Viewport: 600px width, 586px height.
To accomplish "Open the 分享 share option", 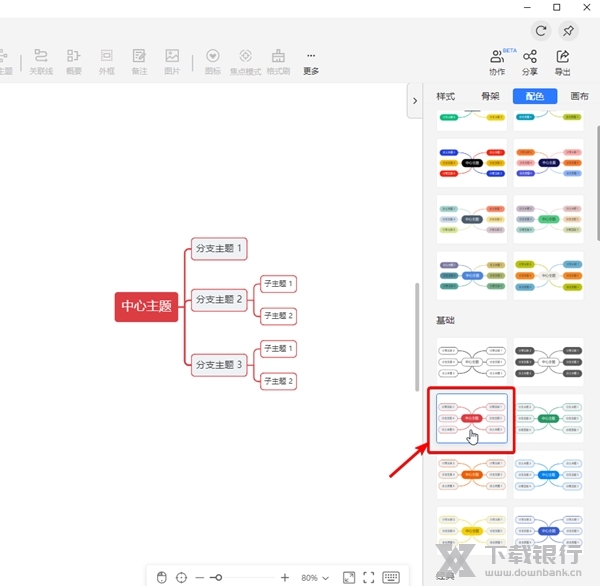I will click(x=530, y=62).
